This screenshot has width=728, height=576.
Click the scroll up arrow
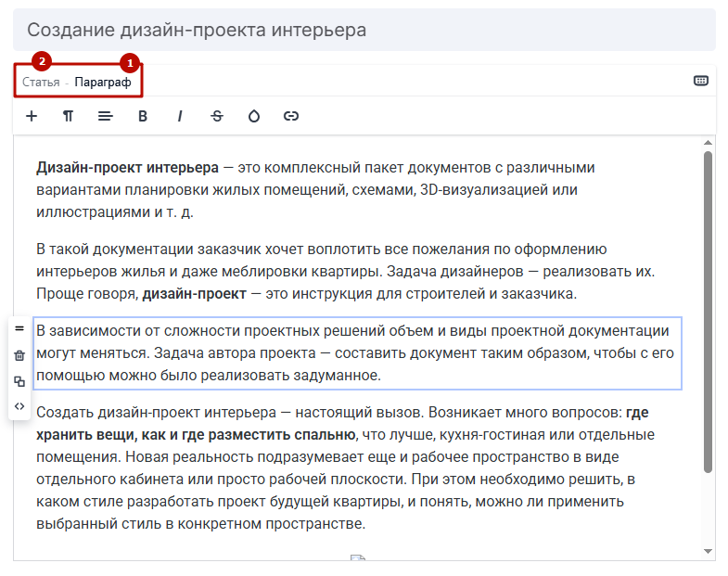tap(708, 143)
